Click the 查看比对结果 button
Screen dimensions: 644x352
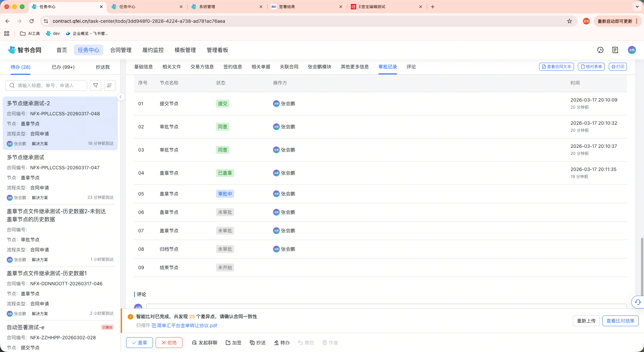pyautogui.click(x=620, y=321)
